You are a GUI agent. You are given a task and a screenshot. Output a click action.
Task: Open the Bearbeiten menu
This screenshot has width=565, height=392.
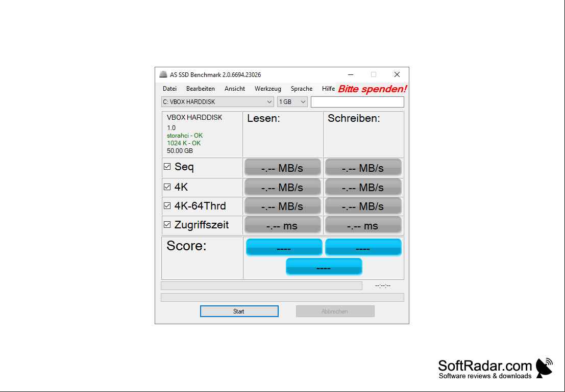tap(201, 89)
